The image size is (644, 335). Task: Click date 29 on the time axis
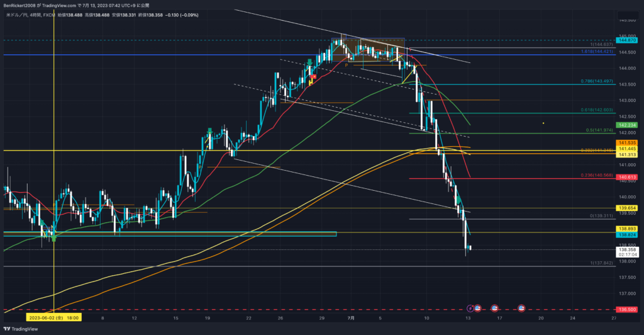(321, 318)
